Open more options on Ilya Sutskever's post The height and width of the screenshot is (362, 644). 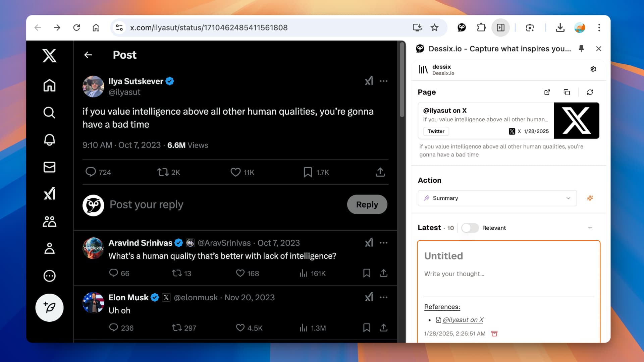tap(384, 81)
